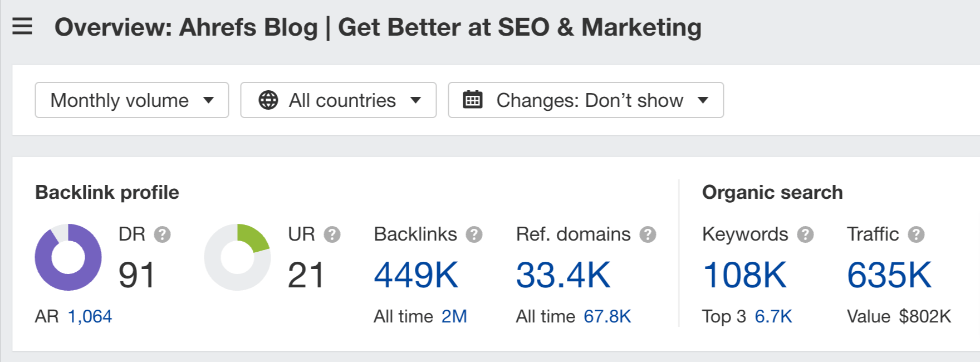The width and height of the screenshot is (980, 362).
Task: Click the DR help question mark icon
Action: tap(162, 234)
